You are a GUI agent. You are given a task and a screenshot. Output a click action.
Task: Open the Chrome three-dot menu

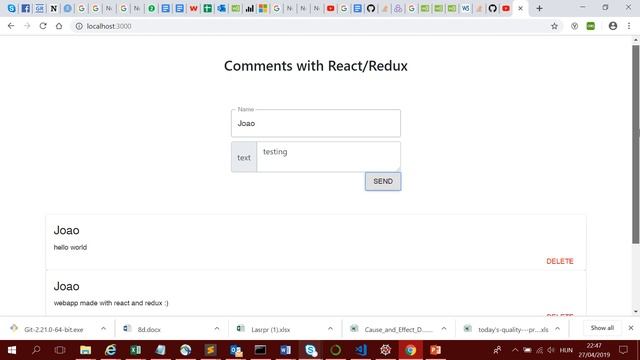[629, 26]
